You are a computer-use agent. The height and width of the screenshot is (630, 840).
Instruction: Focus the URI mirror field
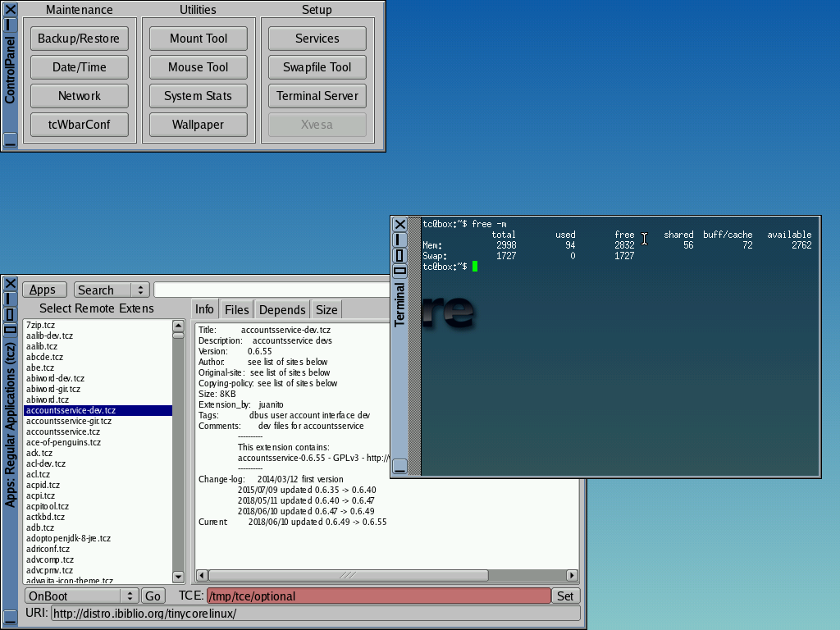[316, 614]
